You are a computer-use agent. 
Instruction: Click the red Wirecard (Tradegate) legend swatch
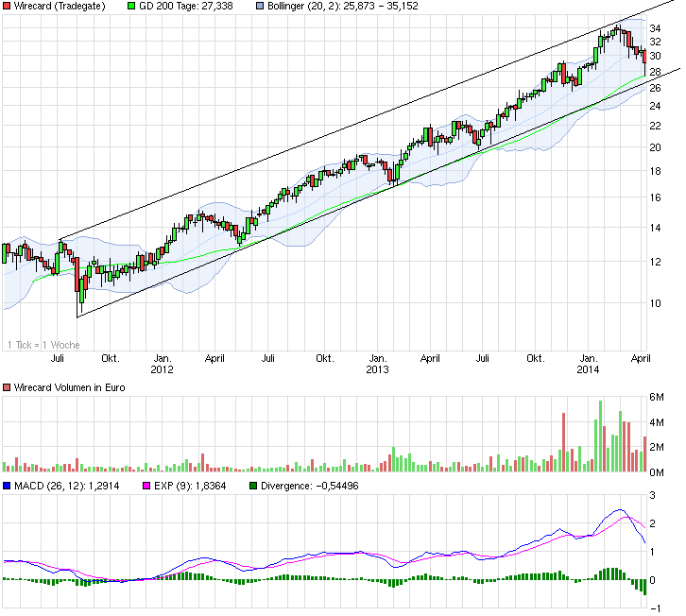[7, 6]
